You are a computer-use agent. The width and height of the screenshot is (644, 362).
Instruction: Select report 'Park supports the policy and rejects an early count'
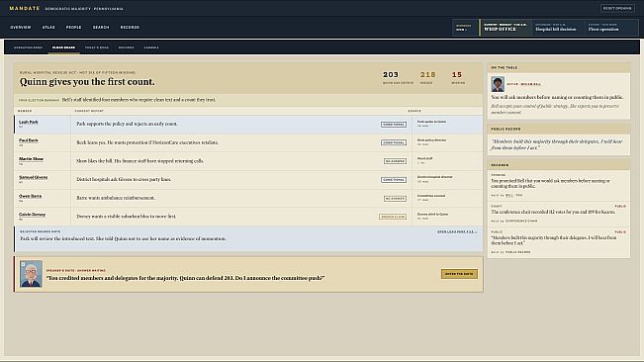coord(127,124)
